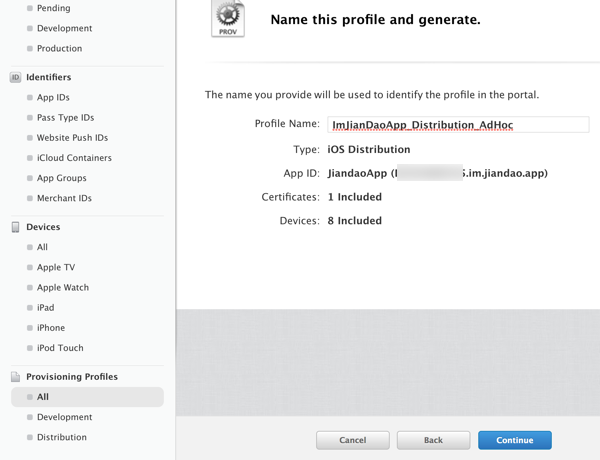Screen dimensions: 600x460
Task: Click the Provisioning Profiles section icon
Action: [15, 377]
